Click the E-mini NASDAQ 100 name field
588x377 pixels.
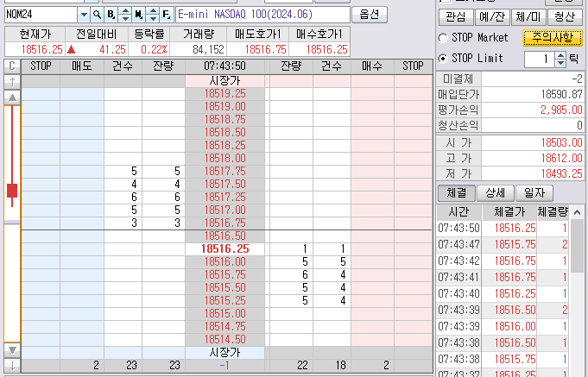(x=262, y=15)
